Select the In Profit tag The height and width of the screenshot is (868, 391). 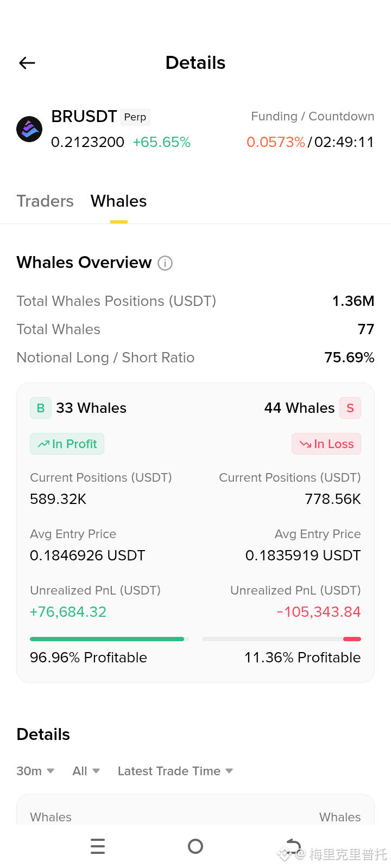[x=67, y=444]
